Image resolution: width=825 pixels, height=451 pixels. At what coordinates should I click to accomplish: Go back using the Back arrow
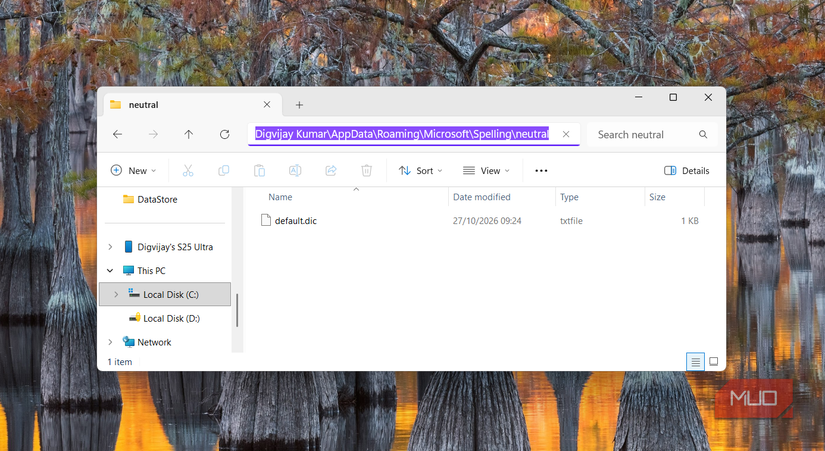click(117, 135)
